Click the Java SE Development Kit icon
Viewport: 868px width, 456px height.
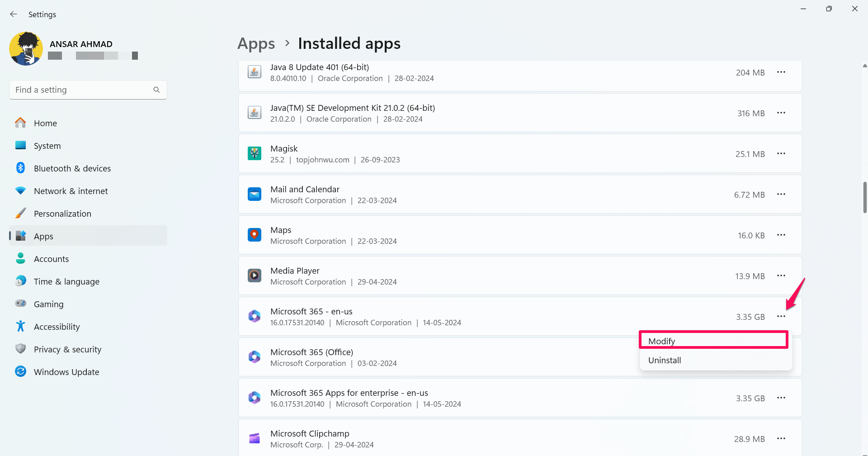[255, 113]
